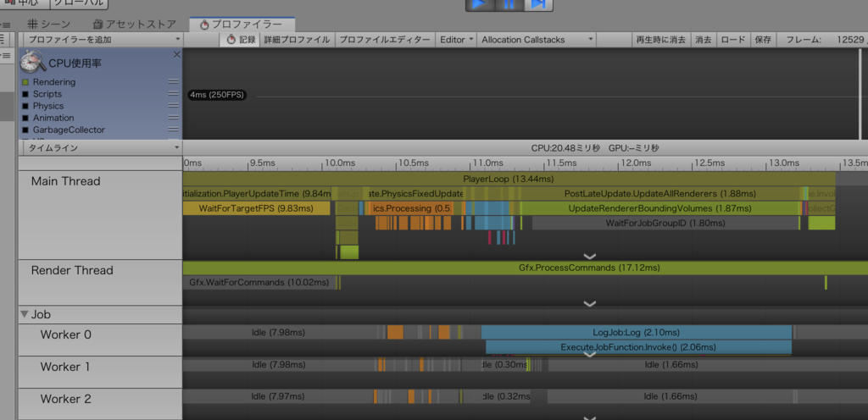Select PostLateUpdate.UpdateAllRenderers (1.88ms) bar

tap(659, 194)
